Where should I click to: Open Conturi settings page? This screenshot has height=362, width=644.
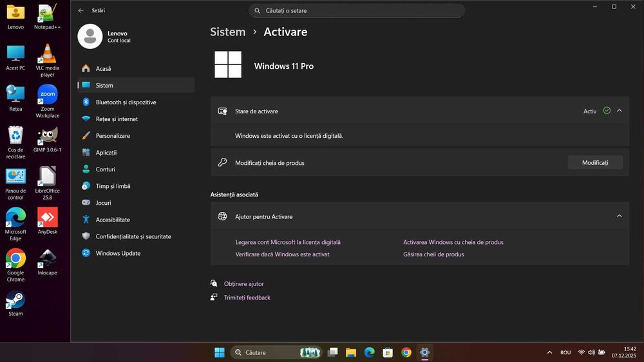[x=136, y=169]
